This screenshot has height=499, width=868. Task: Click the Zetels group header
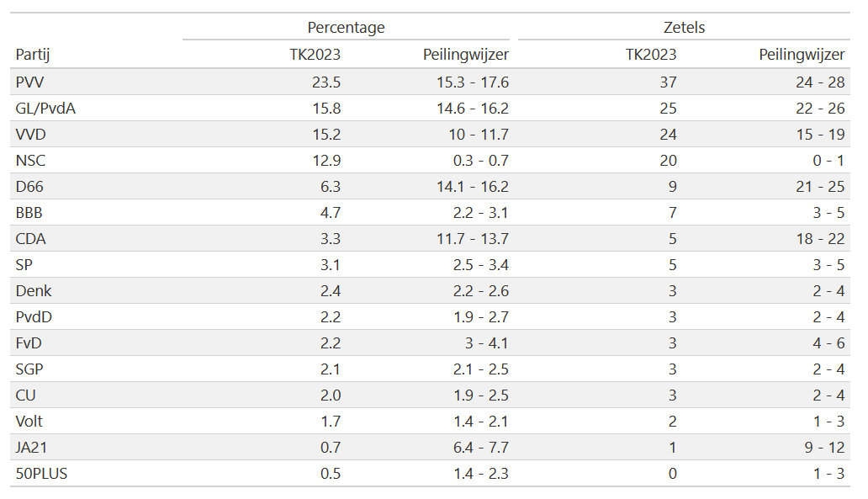684,27
